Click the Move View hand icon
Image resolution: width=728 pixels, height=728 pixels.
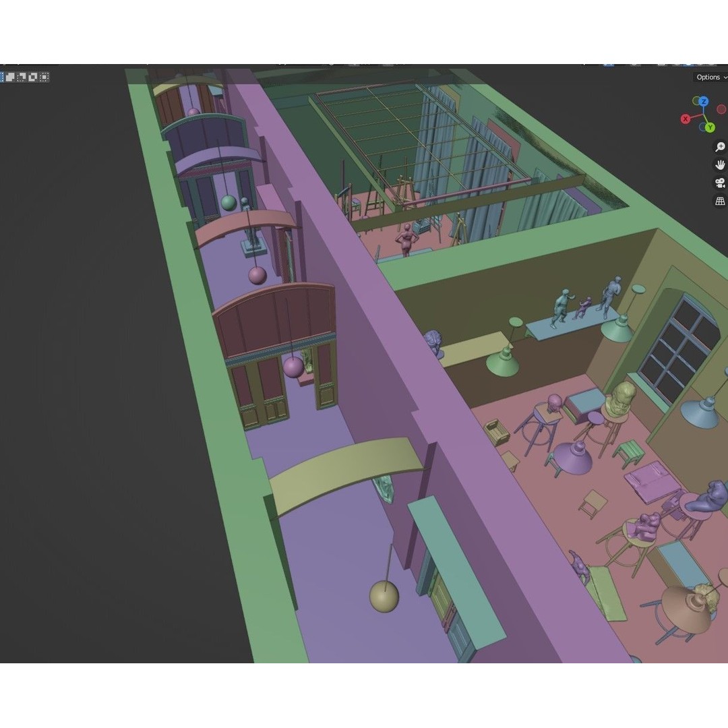721,165
